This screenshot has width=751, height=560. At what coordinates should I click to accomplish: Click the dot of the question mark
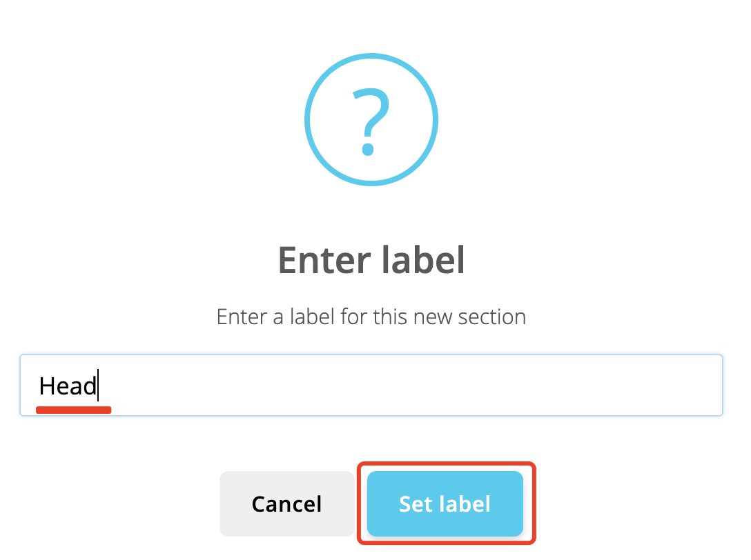pos(368,150)
